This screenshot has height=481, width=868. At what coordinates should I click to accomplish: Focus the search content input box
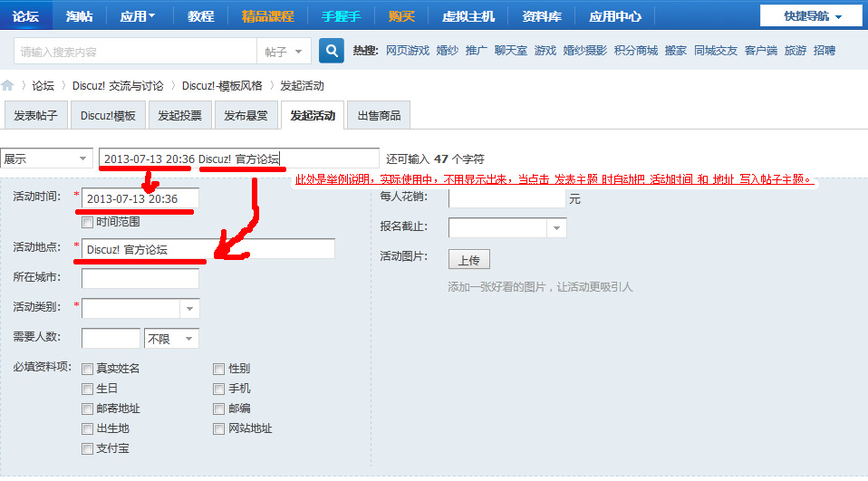coord(135,52)
